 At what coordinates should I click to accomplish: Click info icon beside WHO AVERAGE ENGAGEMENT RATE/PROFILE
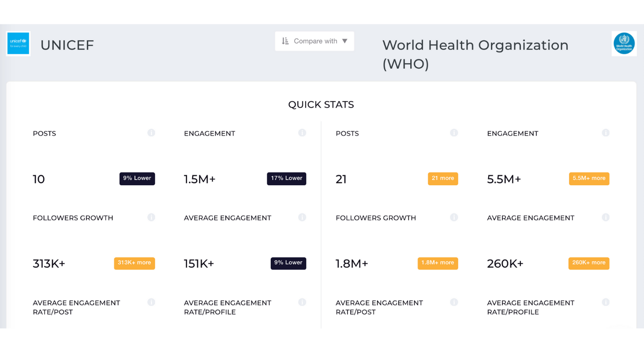tap(606, 302)
